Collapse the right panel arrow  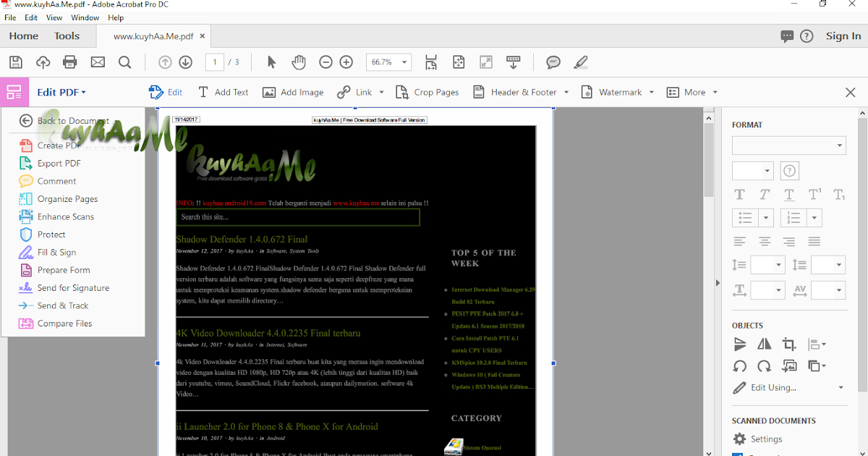click(x=718, y=283)
